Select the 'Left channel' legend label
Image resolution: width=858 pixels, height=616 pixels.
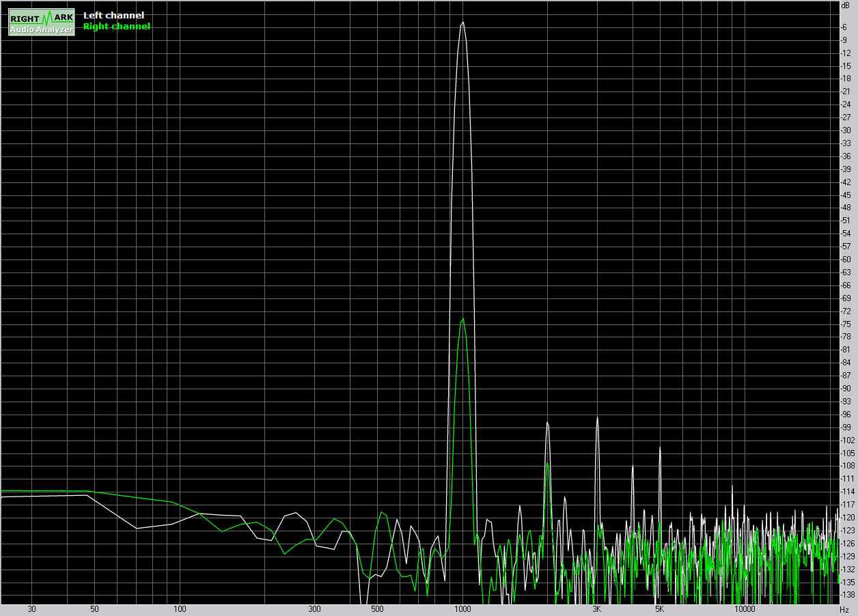click(x=113, y=15)
